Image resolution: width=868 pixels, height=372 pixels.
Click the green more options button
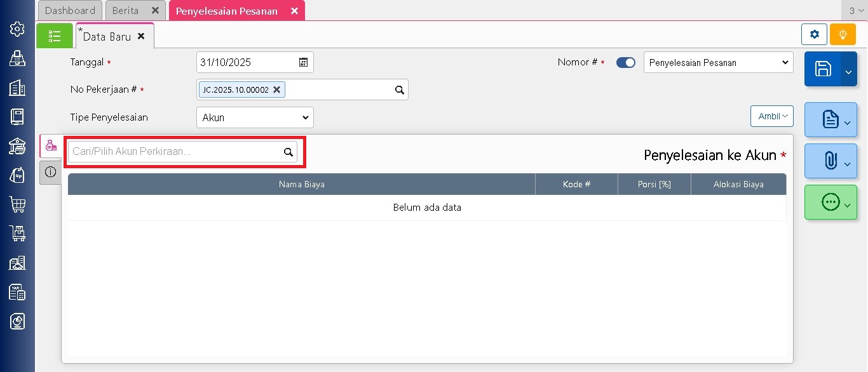coord(830,203)
